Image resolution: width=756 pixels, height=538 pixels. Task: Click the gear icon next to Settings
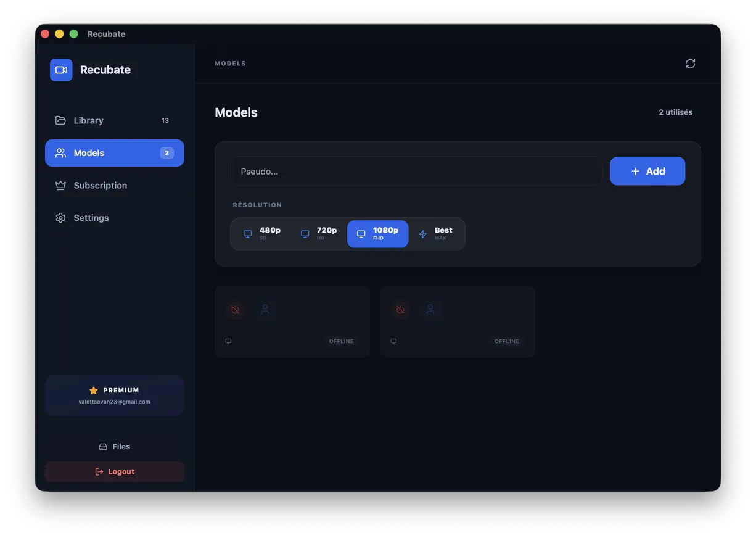pos(60,217)
